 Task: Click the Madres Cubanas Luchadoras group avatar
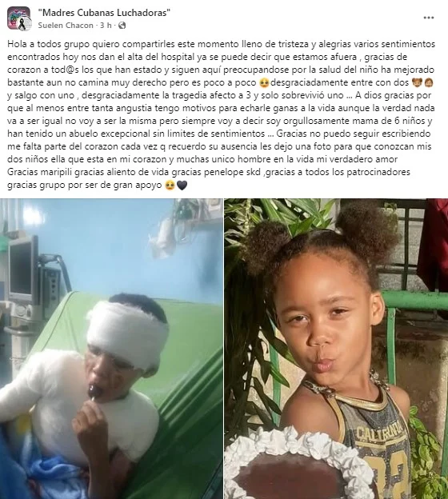pos(19,18)
